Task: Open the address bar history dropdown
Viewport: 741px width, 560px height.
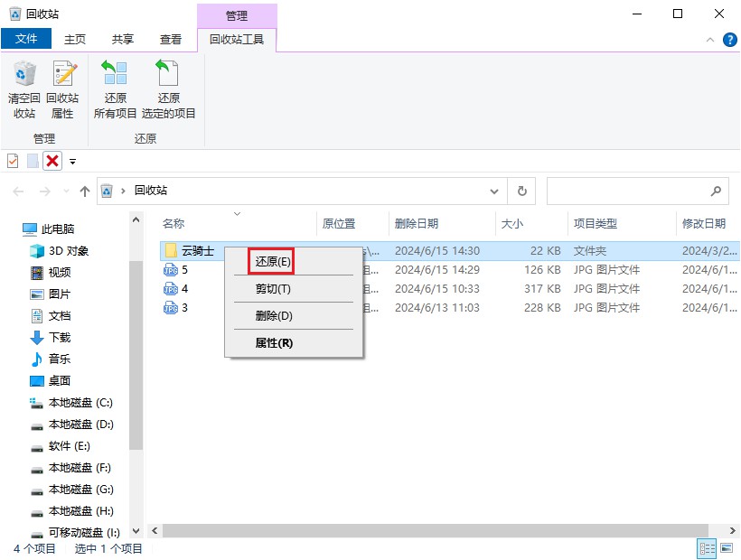Action: (x=494, y=191)
